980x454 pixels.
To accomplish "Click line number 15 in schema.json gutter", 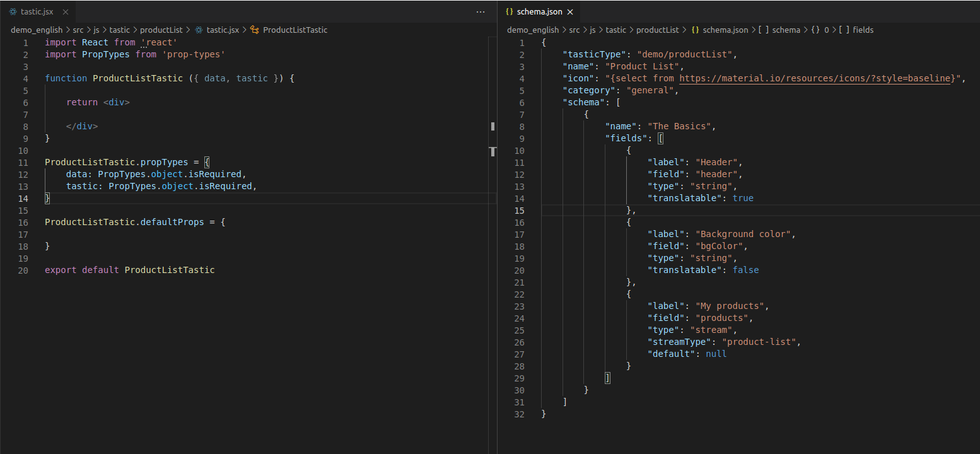I will click(x=519, y=210).
